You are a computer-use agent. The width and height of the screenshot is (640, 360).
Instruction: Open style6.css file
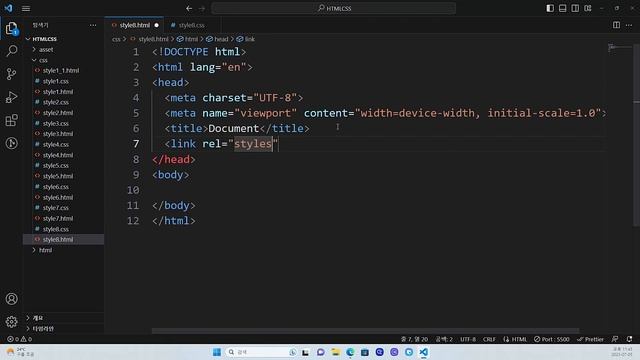[x=63, y=187]
